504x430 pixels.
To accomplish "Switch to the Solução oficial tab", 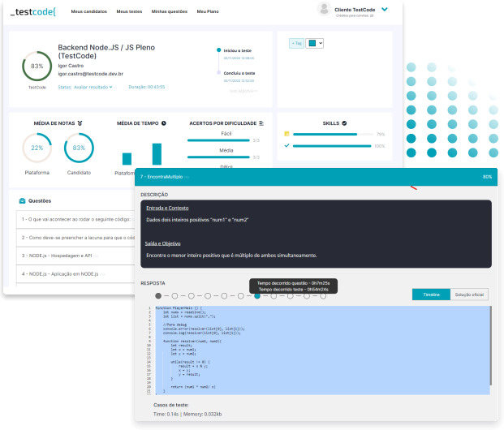I will tap(469, 295).
